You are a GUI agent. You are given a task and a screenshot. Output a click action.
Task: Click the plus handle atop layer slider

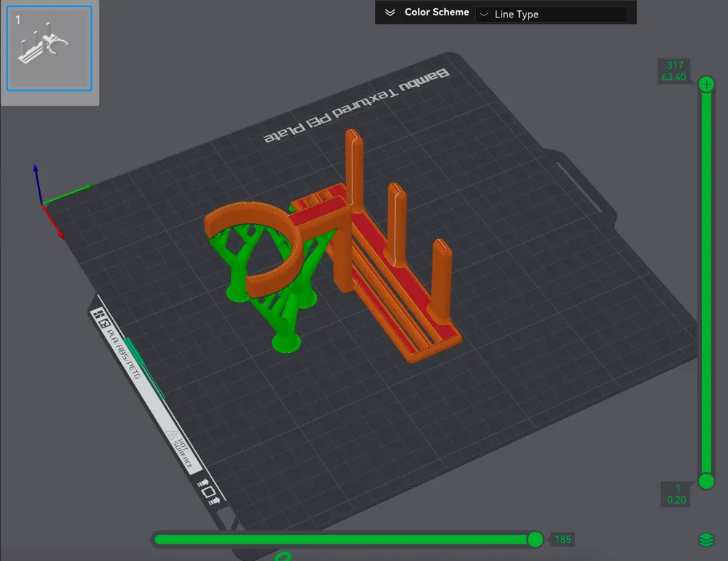tap(706, 84)
